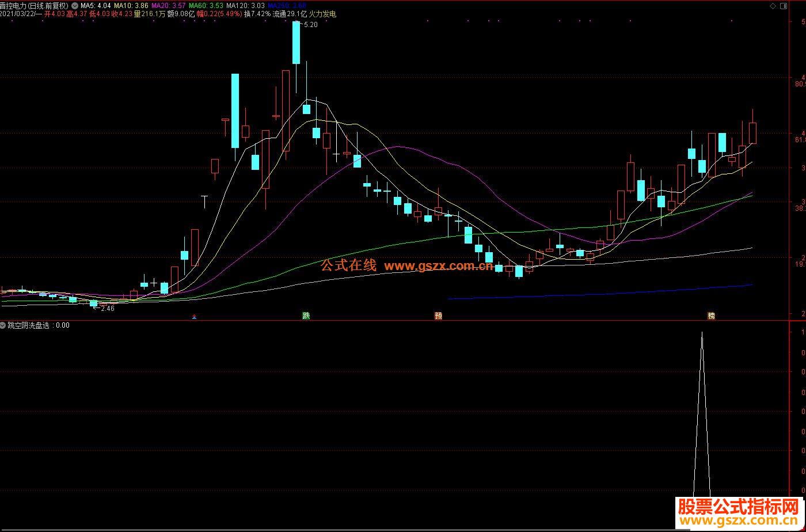The height and width of the screenshot is (532, 806).
Task: Toggle the side panel icon at top right
Action: tap(783, 5)
